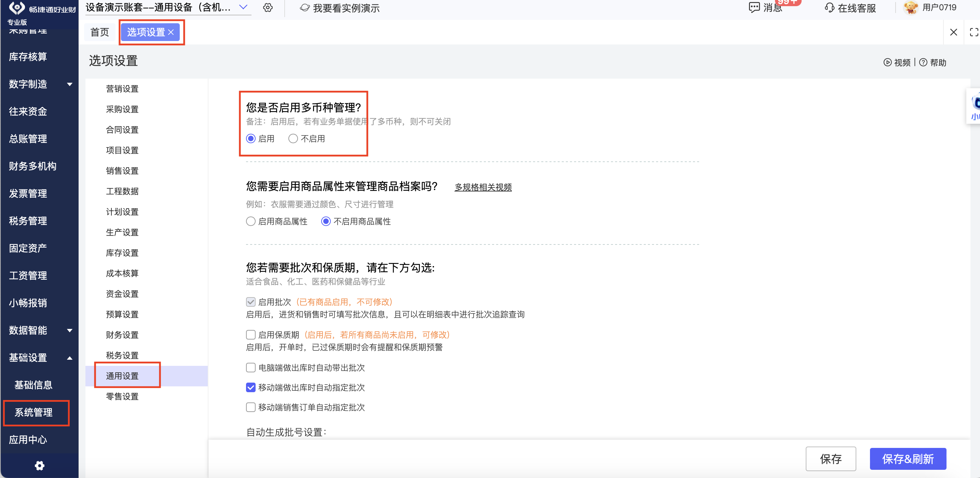
Task: Open 资金设置 in settings list
Action: click(122, 294)
